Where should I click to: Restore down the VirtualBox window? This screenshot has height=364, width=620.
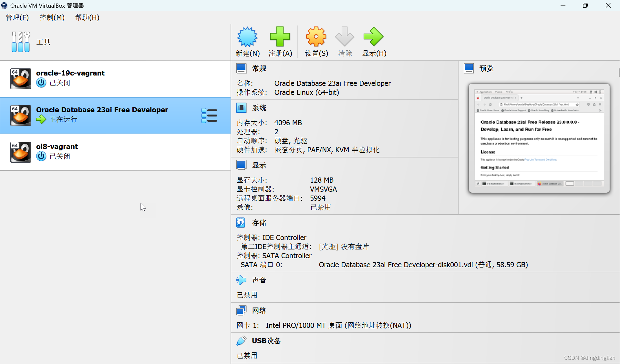tap(585, 5)
